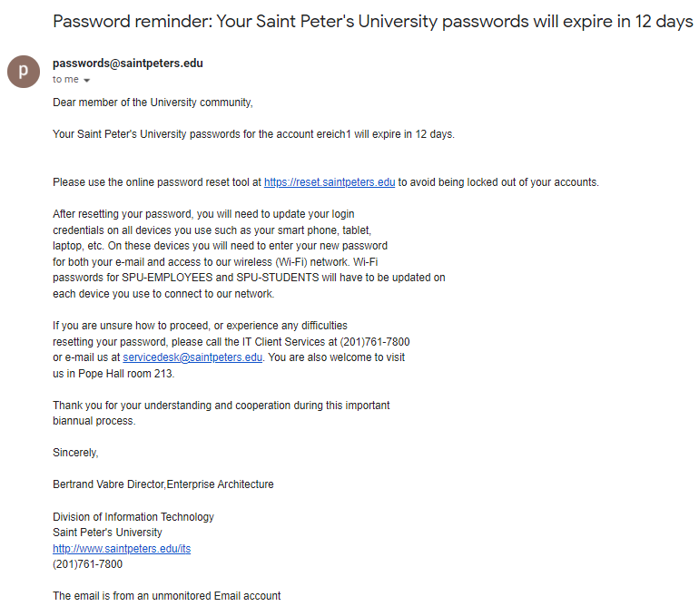Click the sender's round "p" avatar

pyautogui.click(x=24, y=72)
